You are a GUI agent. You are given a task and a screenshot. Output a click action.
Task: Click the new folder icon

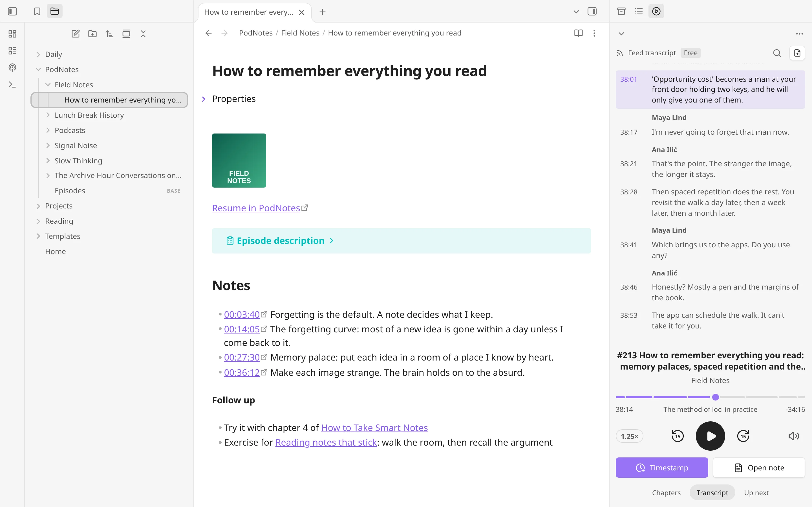click(92, 34)
